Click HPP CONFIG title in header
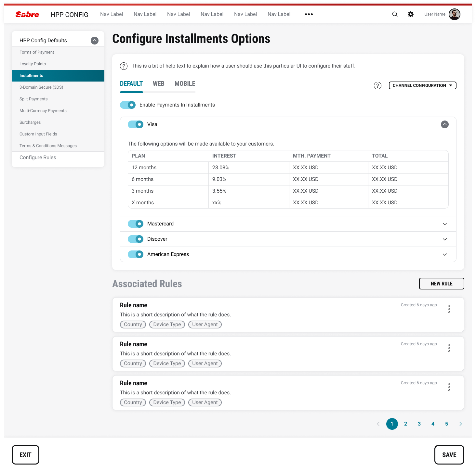476x472 pixels. (x=70, y=15)
